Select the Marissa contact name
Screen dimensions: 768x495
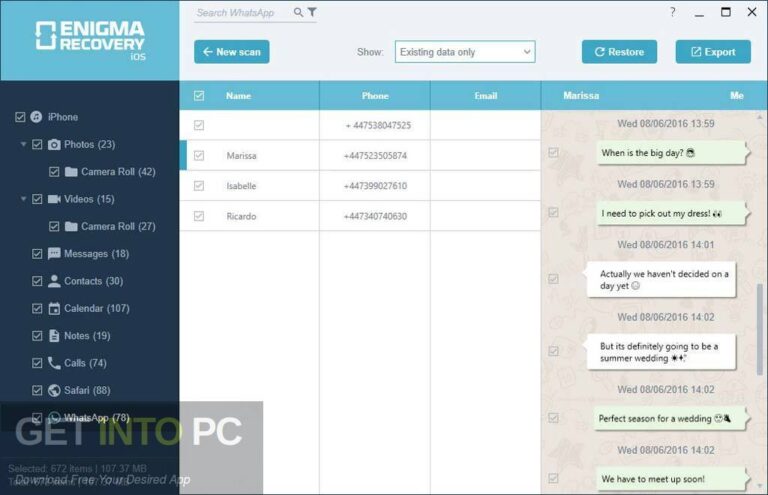(241, 156)
